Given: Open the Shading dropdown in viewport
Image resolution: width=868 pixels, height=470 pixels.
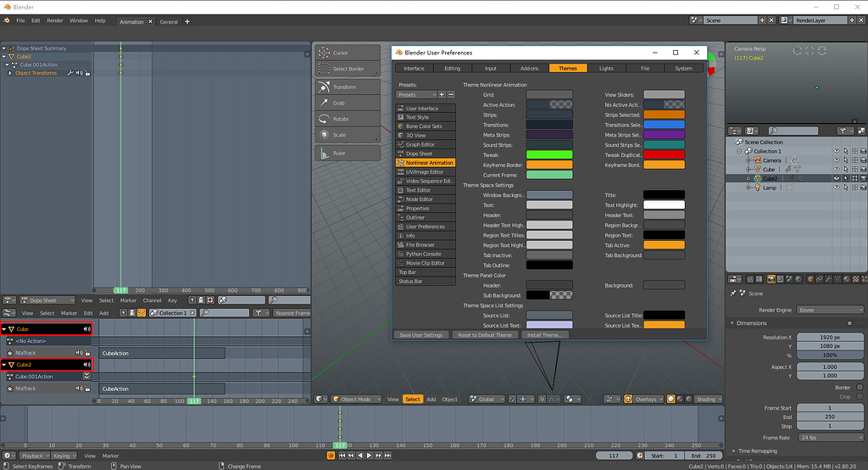Looking at the screenshot, I should click(709, 399).
